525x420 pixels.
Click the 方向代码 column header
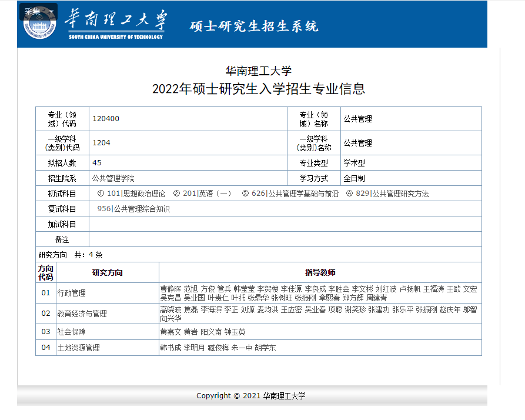[45, 272]
